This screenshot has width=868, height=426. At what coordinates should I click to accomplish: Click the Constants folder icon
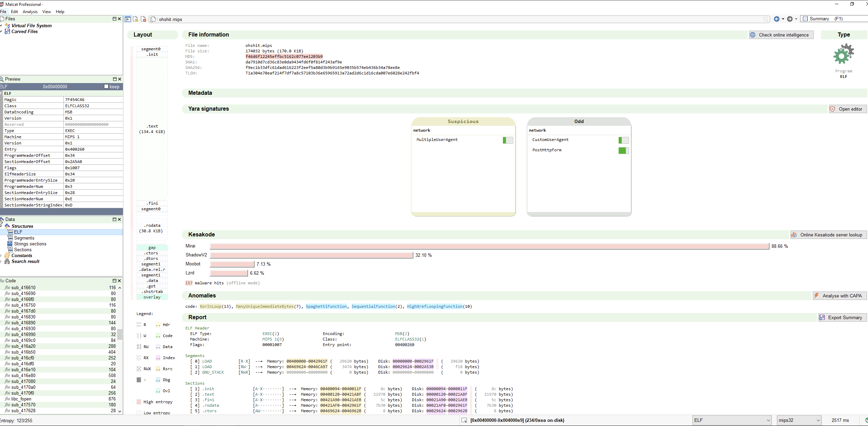click(7, 255)
